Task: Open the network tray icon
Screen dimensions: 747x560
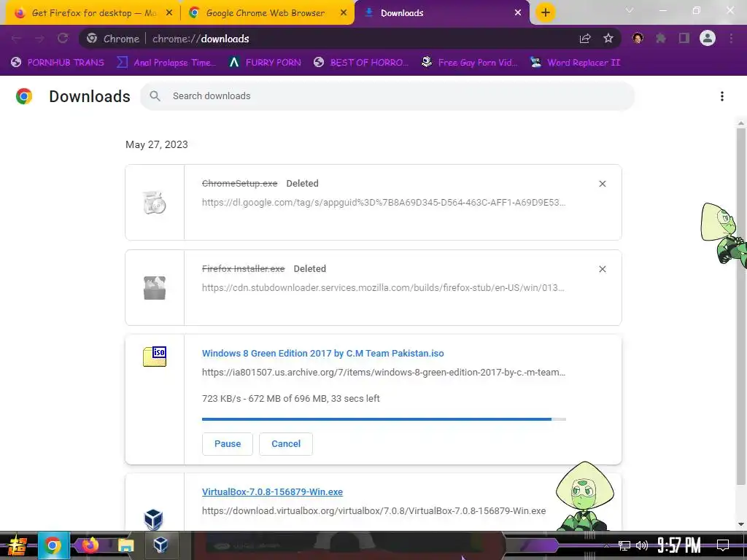Action: click(x=624, y=545)
